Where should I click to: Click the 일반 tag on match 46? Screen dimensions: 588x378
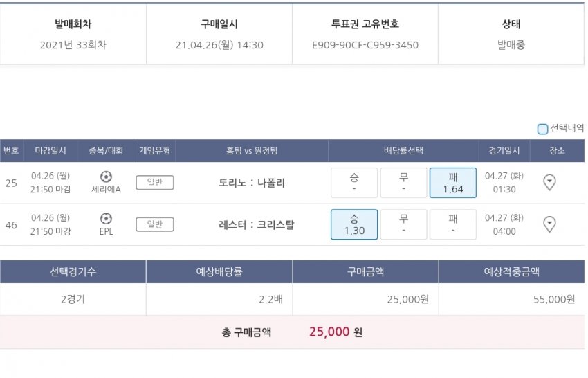click(x=155, y=224)
